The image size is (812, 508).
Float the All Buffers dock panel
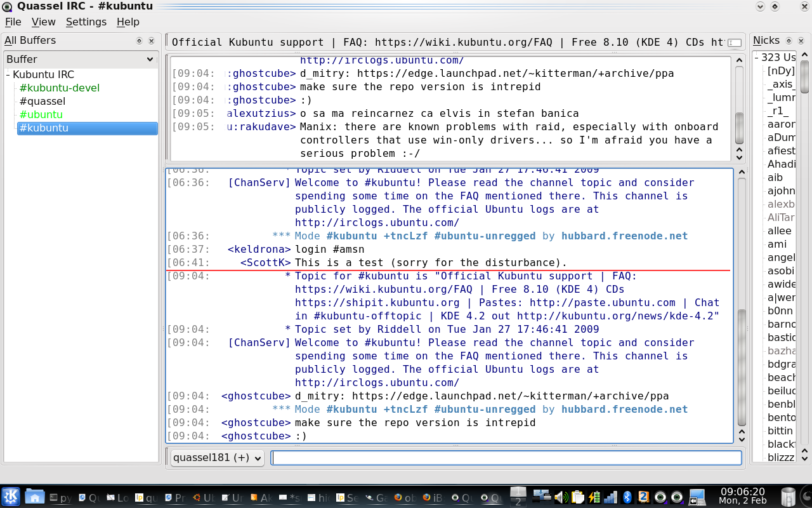coord(140,41)
